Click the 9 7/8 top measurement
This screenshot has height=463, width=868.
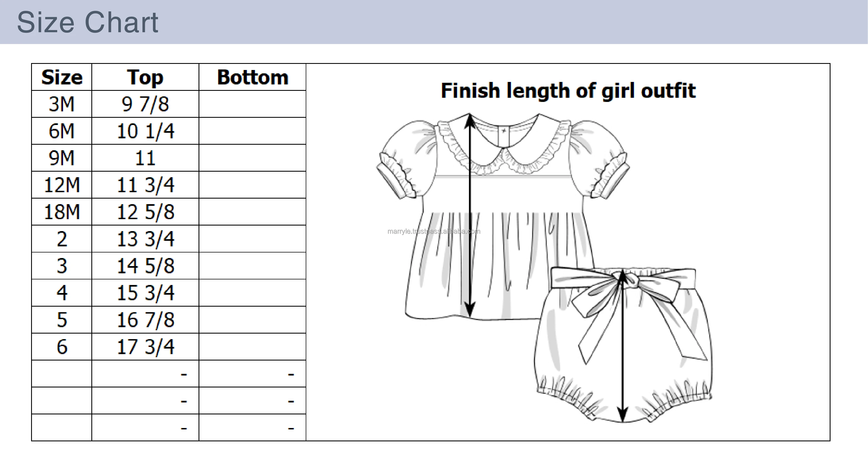(x=145, y=104)
